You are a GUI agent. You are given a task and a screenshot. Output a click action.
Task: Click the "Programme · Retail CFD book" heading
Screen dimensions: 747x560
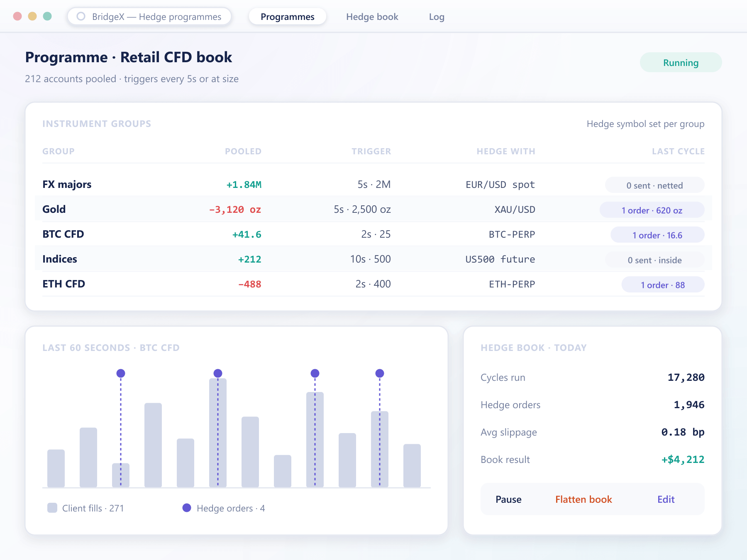129,57
